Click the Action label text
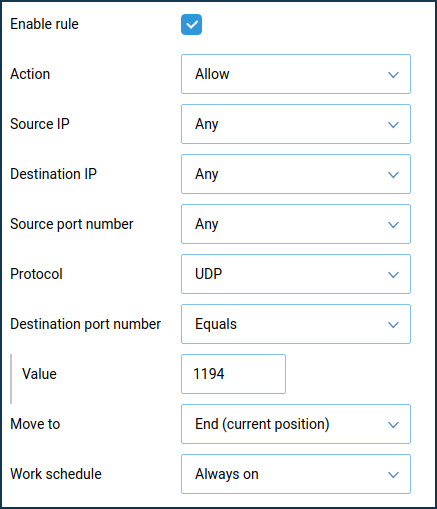Image resolution: width=437 pixels, height=509 pixels. [x=30, y=74]
